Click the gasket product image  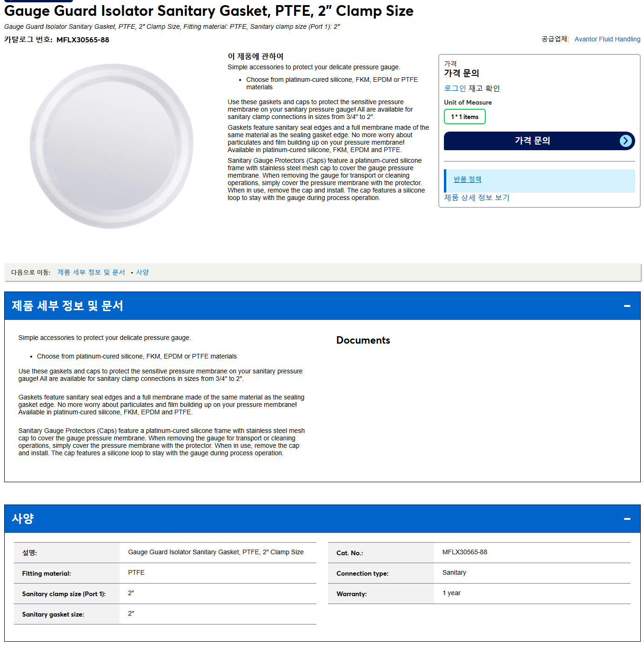coord(111,146)
